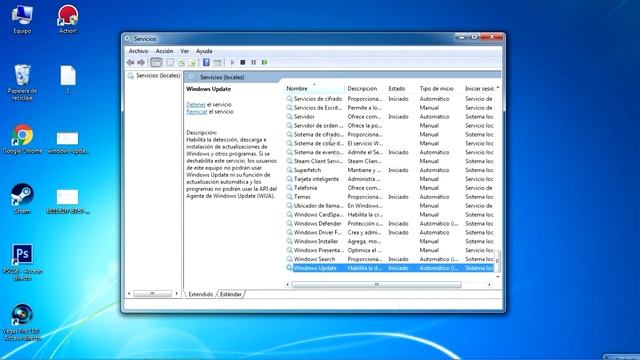640x360 pixels.
Task: Click the forward arrow in Servicios toolbar
Action: (x=141, y=62)
